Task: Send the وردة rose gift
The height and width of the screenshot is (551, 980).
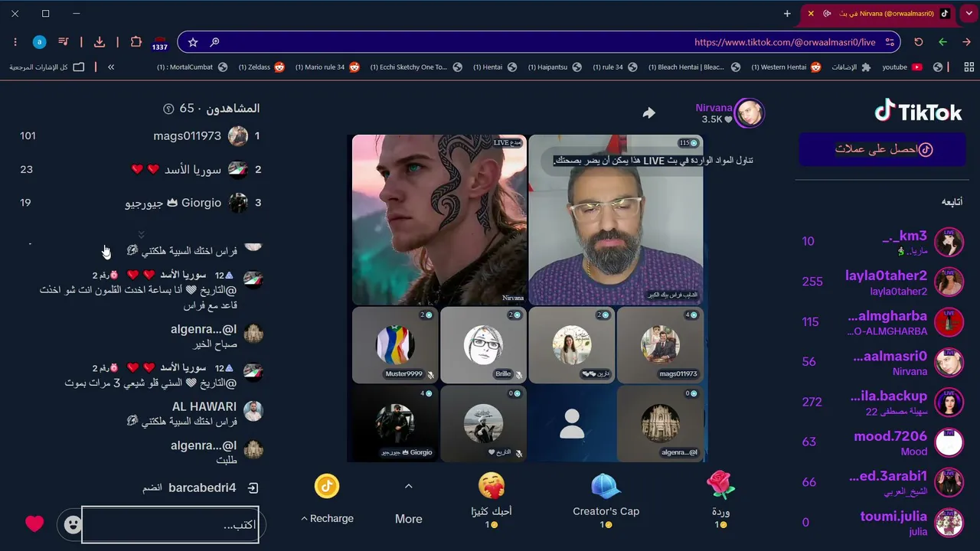Action: point(721,500)
